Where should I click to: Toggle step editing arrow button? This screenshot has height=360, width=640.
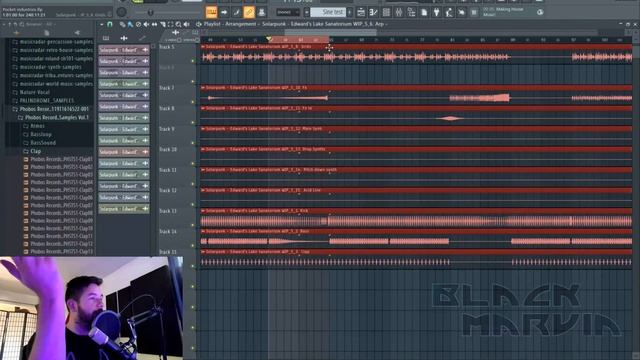(224, 12)
